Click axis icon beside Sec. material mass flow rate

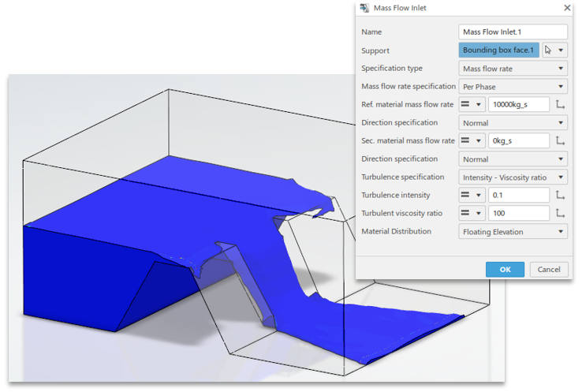click(x=560, y=140)
